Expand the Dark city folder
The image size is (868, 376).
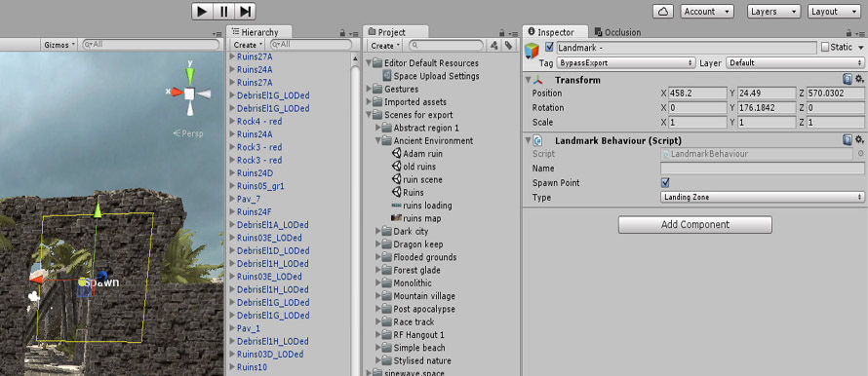[378, 231]
